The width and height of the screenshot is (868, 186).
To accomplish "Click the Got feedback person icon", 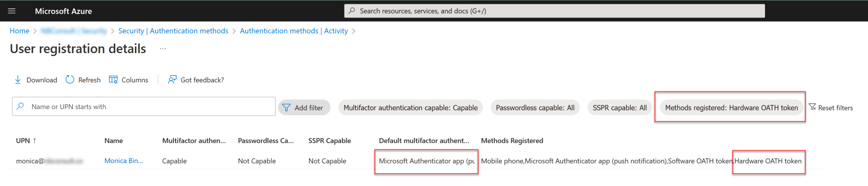I will 172,79.
